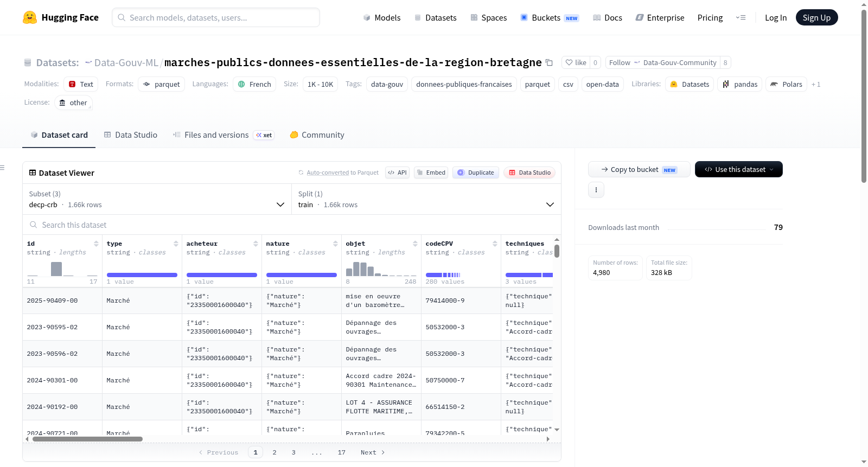Expand the Split train dropdown
This screenshot has width=868, height=467.
[x=426, y=199]
